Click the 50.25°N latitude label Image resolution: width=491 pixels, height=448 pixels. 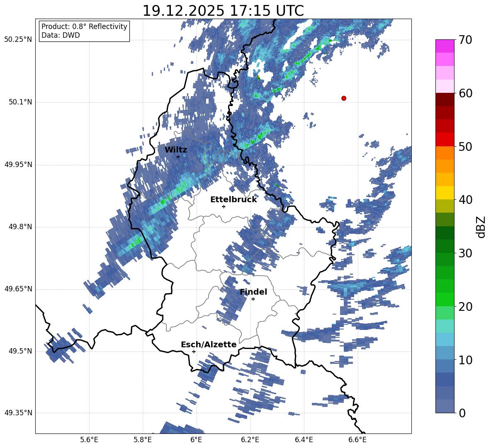click(18, 40)
